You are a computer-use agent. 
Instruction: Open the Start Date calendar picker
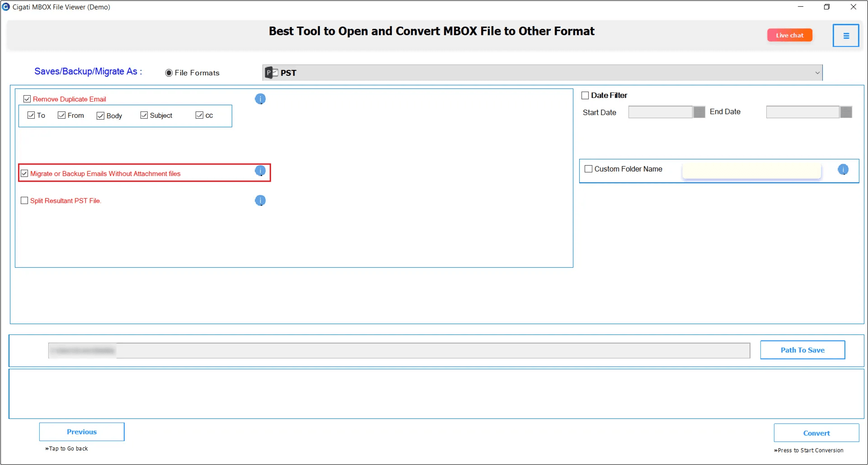(x=699, y=112)
